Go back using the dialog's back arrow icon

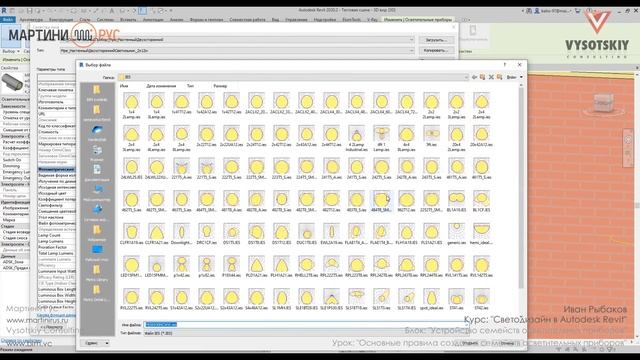475,77
